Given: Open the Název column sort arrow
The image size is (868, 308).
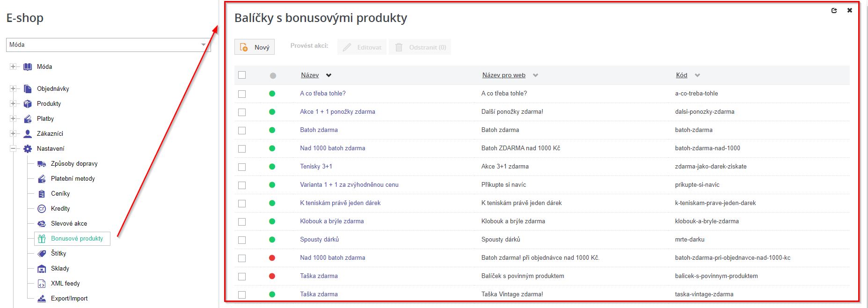Looking at the screenshot, I should 328,75.
